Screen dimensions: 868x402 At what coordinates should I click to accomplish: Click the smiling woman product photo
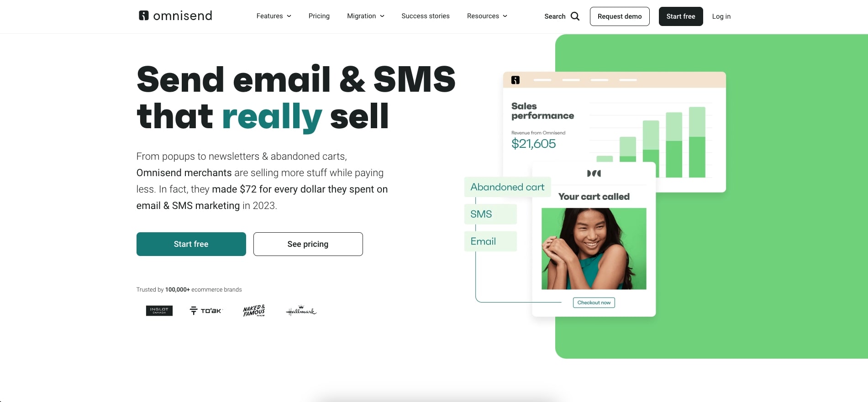[x=594, y=249]
